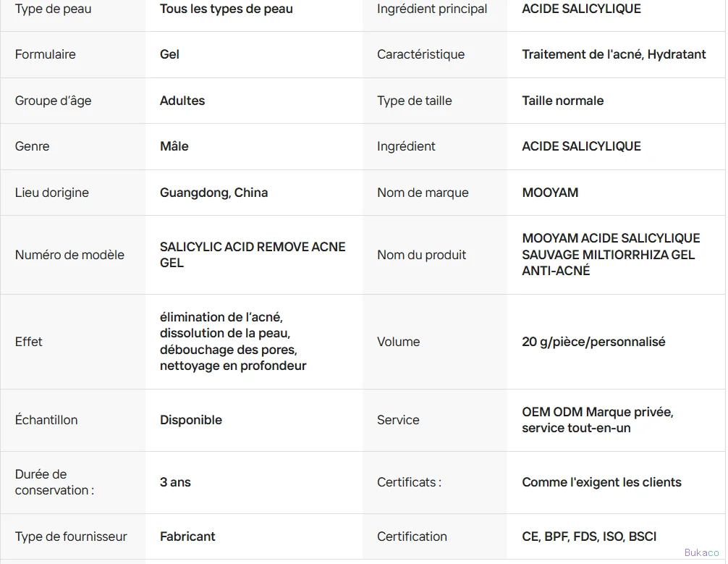The height and width of the screenshot is (564, 728).
Task: Click the 'Nom du produit' label
Action: pos(422,255)
